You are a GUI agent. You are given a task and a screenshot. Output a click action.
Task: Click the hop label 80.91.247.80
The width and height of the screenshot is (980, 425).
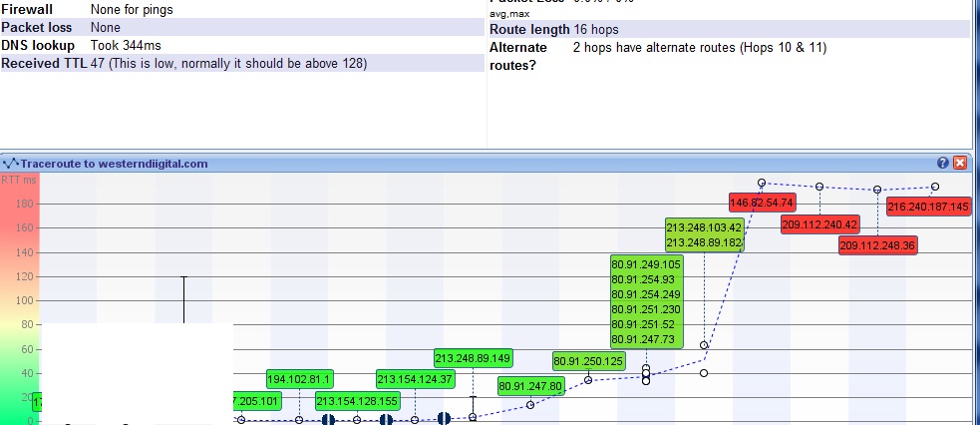click(x=531, y=386)
